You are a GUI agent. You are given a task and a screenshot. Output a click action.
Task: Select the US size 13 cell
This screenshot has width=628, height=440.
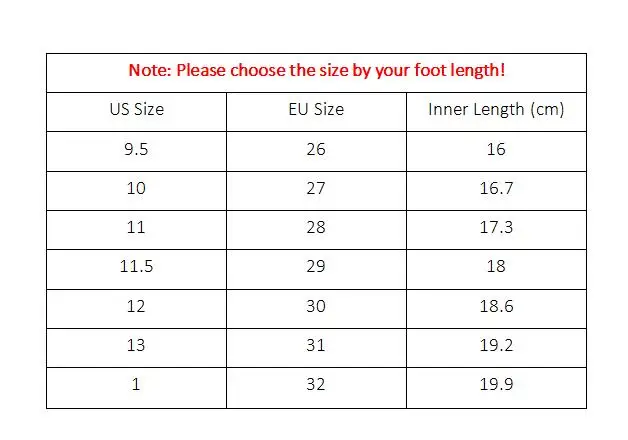pyautogui.click(x=136, y=345)
